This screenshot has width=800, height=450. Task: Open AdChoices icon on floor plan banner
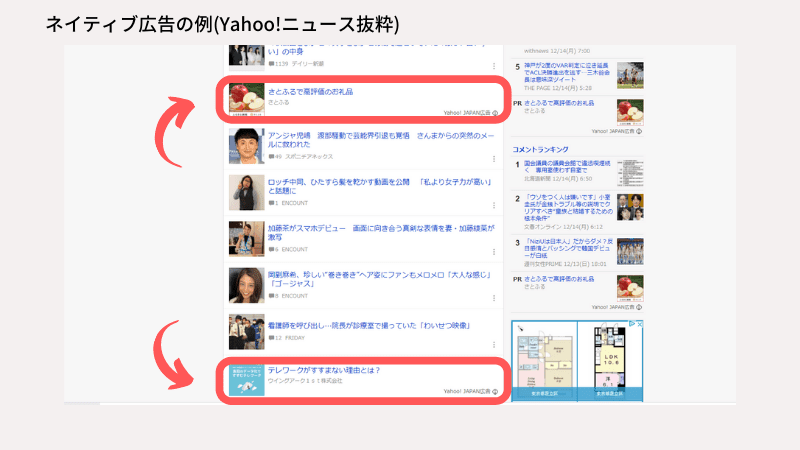(x=632, y=324)
